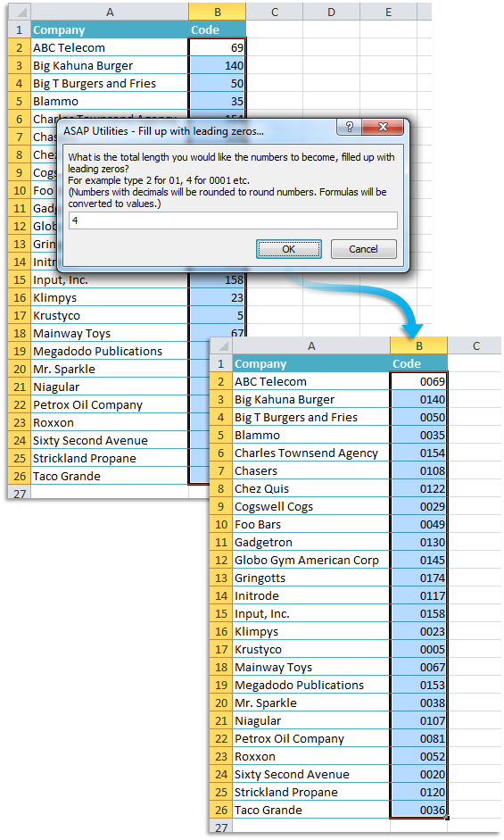Close the ASAP Utilities dialog
Image resolution: width=504 pixels, height=840 pixels.
(x=383, y=127)
